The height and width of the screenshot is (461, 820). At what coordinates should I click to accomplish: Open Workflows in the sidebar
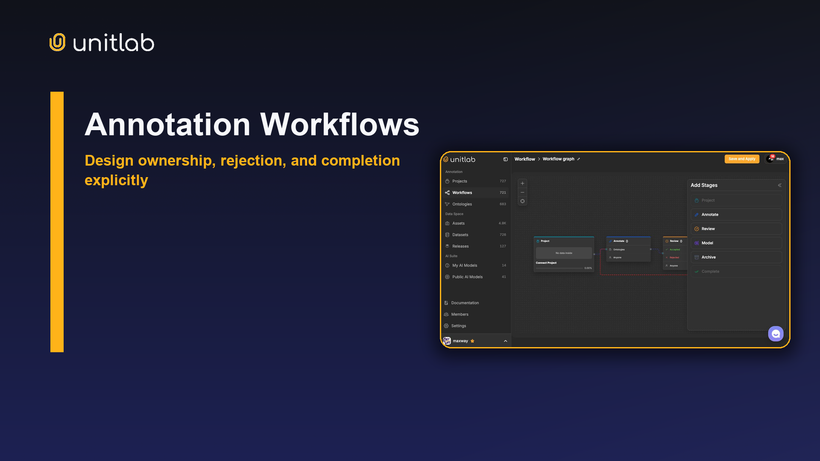coord(475,193)
